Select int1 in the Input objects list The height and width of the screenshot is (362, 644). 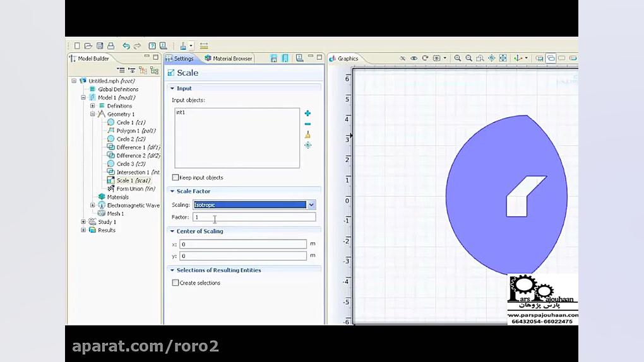pos(181,112)
